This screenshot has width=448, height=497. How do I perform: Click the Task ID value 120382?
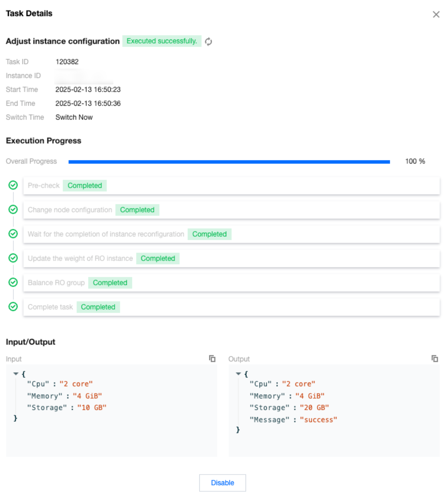tap(67, 62)
